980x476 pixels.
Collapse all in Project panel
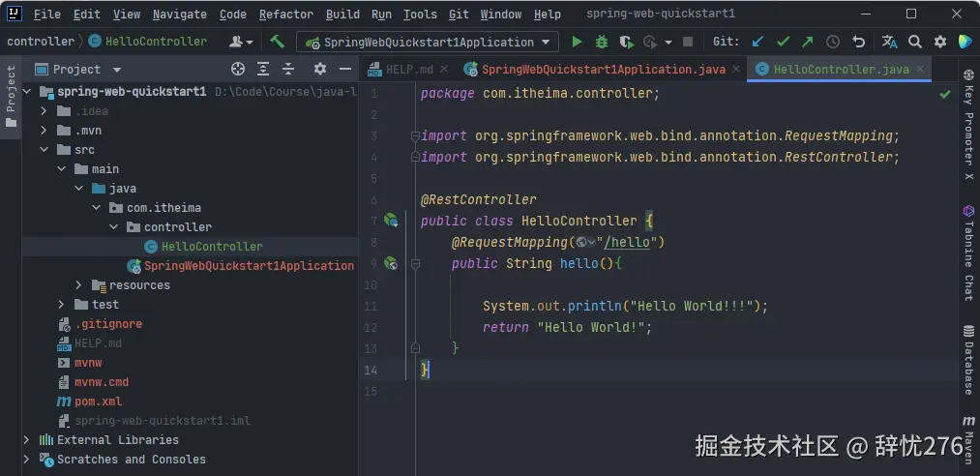click(288, 69)
